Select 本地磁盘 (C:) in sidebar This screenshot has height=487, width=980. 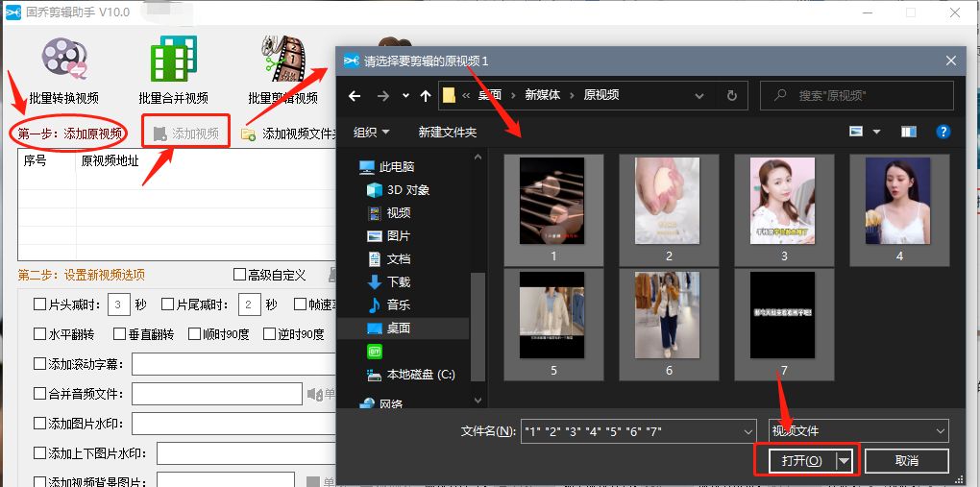tap(410, 375)
